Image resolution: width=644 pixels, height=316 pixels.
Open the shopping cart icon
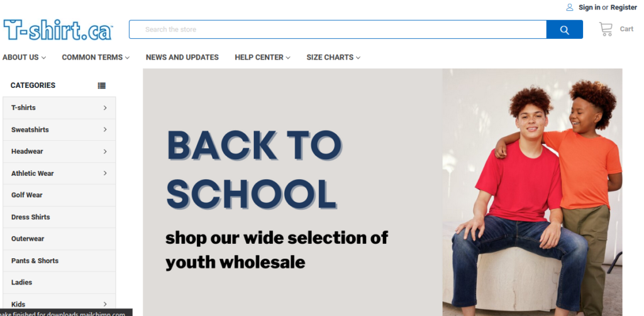click(606, 29)
